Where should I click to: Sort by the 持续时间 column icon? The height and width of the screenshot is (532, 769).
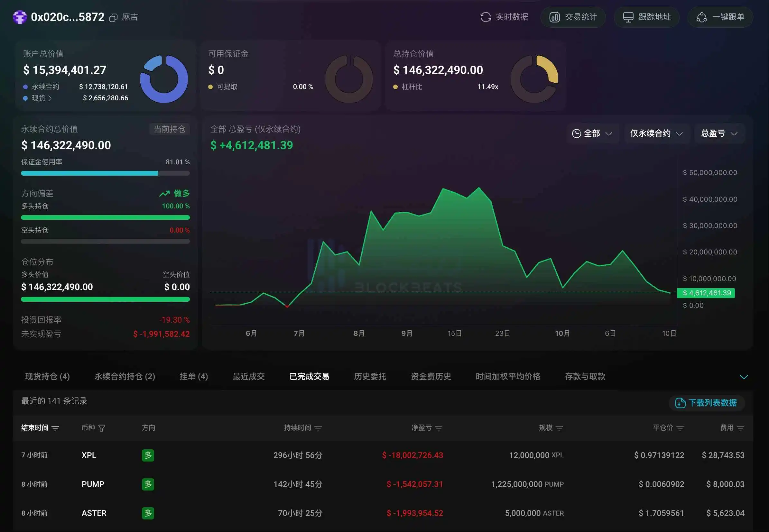click(319, 428)
